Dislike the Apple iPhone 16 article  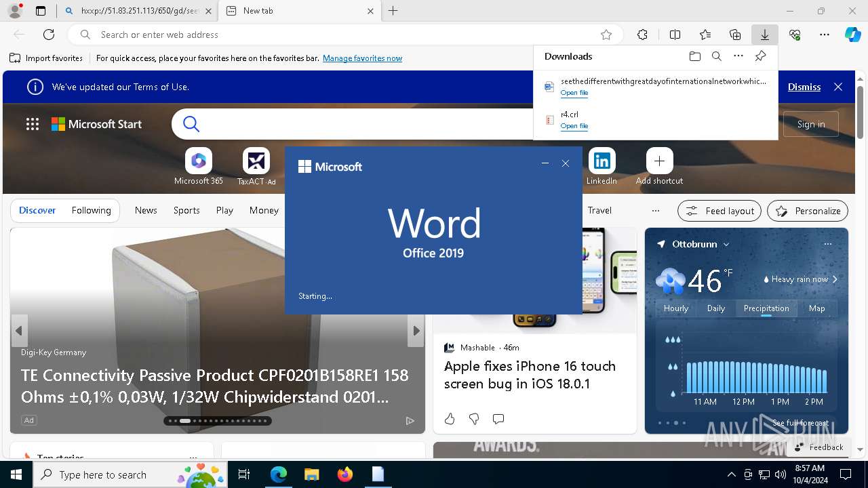coord(474,419)
